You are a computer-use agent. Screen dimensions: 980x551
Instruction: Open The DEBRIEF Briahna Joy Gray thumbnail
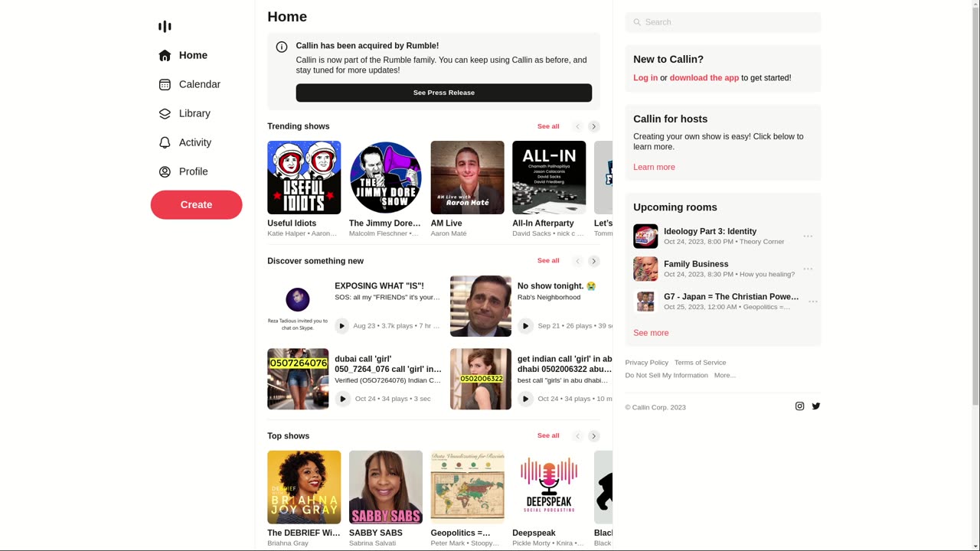(x=304, y=487)
